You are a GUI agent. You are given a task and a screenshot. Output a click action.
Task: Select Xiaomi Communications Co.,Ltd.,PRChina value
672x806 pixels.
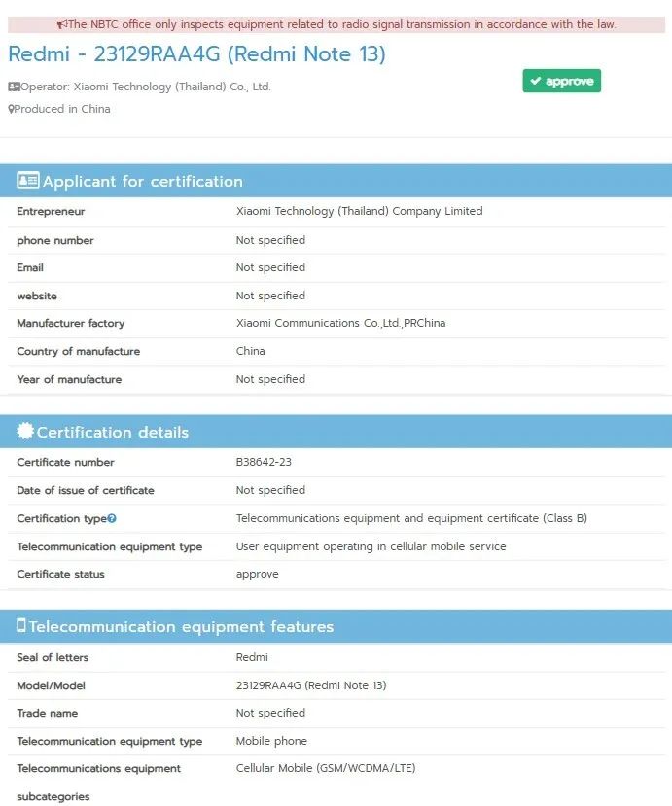(341, 323)
